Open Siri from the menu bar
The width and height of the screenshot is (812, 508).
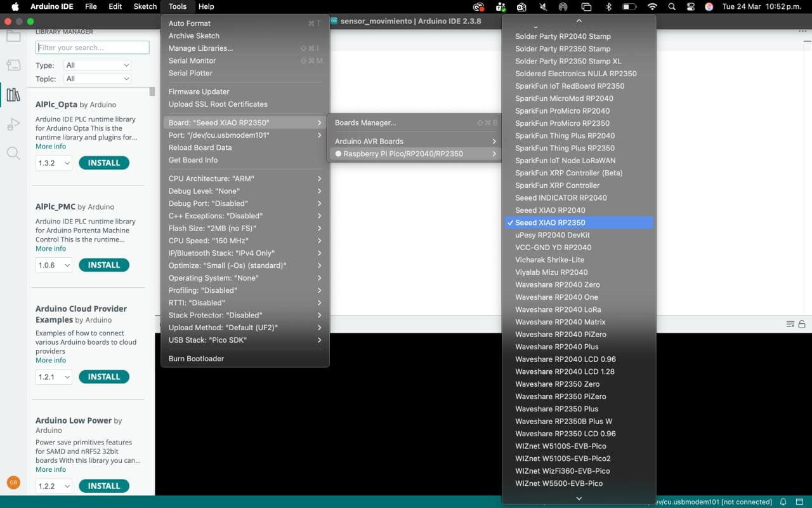[x=709, y=6]
